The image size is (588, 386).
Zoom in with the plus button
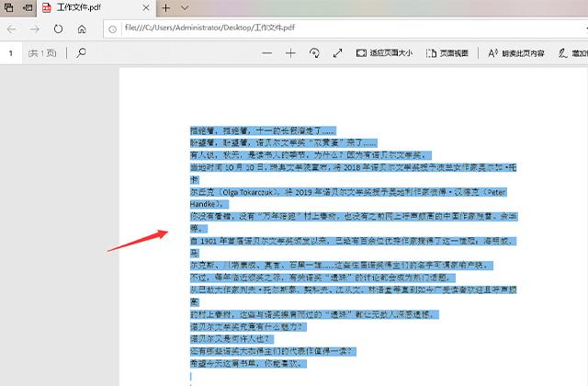tap(290, 53)
